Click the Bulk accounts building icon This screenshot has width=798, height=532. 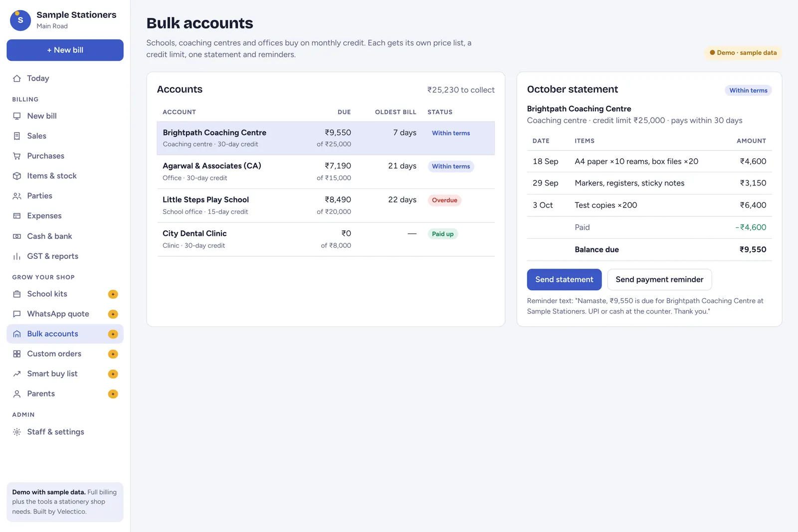pos(17,334)
